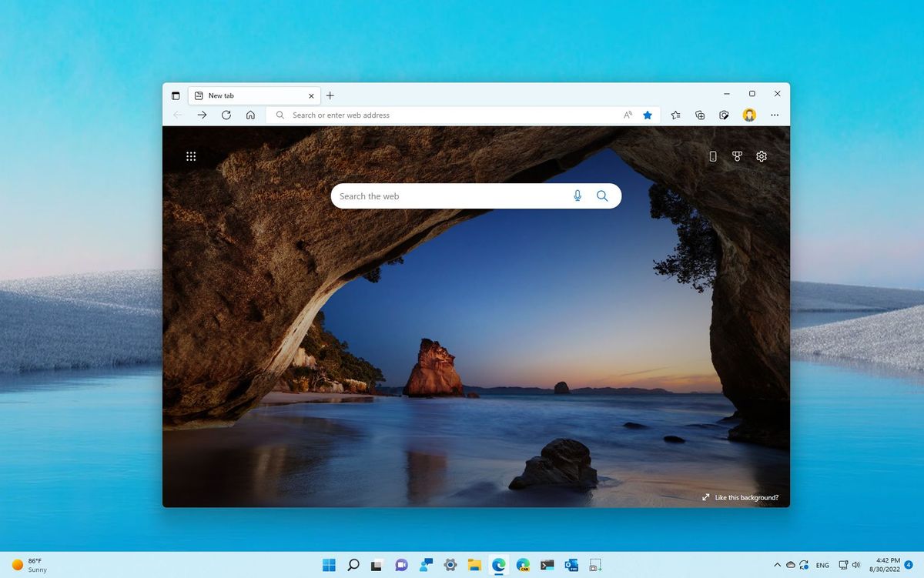Open Collections in Edge toolbar

point(700,115)
